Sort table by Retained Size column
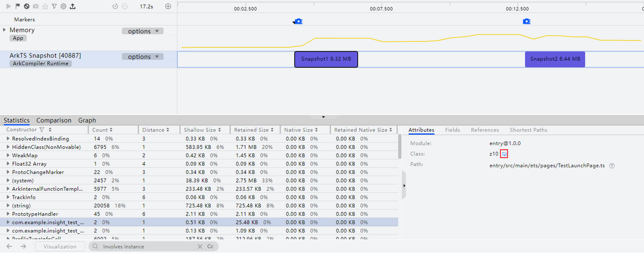The width and height of the screenshot is (644, 253). click(252, 130)
